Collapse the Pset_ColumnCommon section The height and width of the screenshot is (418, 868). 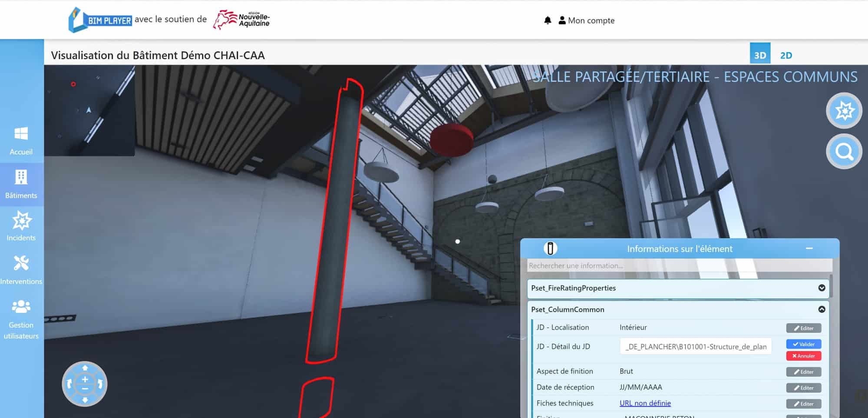pos(821,309)
